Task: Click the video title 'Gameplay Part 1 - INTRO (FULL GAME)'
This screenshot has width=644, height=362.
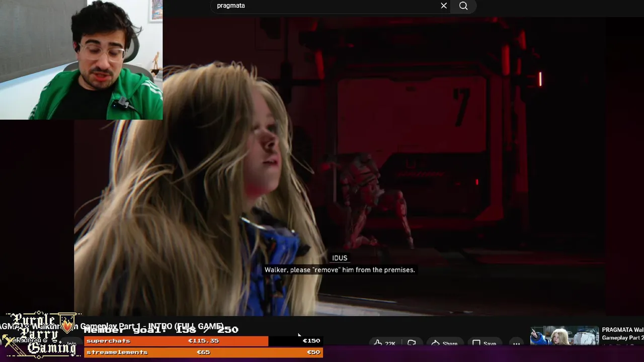Action: click(x=151, y=326)
